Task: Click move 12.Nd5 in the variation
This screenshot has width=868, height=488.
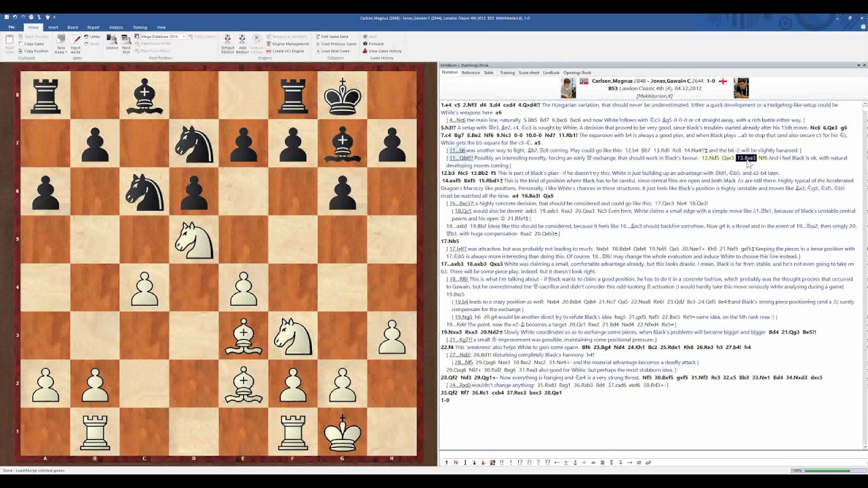Action: point(710,158)
